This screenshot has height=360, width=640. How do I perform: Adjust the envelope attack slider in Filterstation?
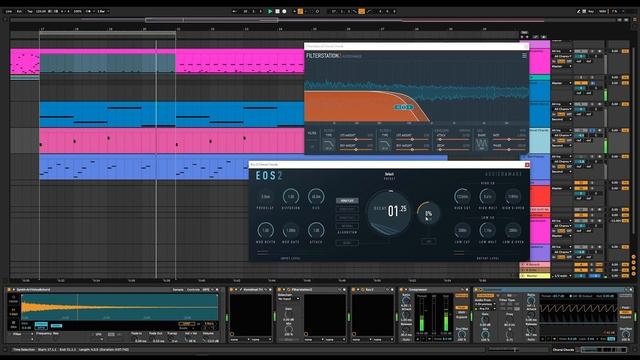453,140
